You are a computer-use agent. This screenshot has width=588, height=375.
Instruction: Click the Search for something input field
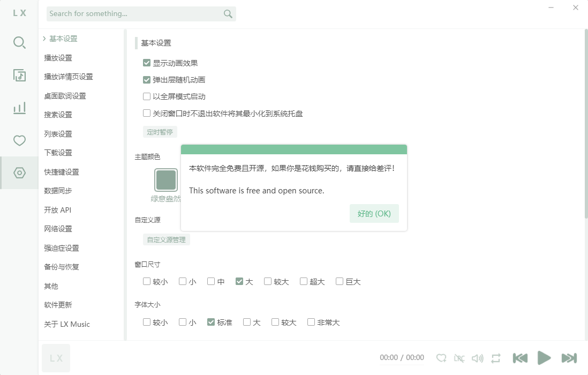[x=134, y=14]
